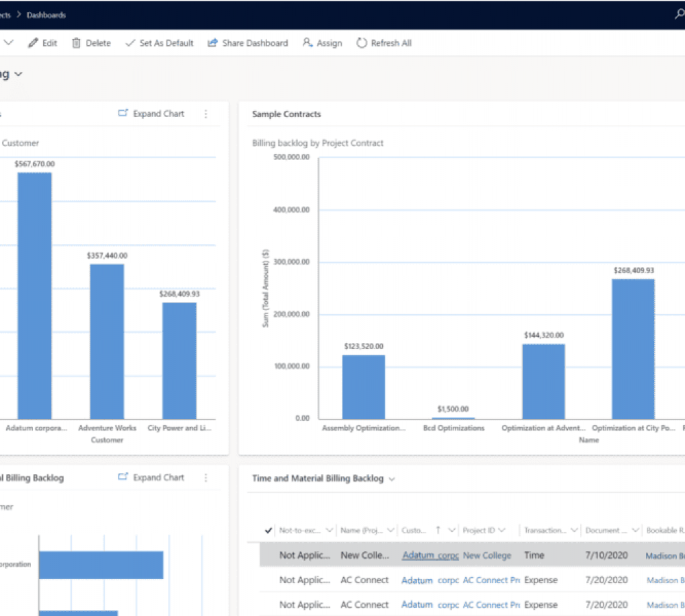
Task: Open the Adatum corpc customer link
Action: [429, 555]
